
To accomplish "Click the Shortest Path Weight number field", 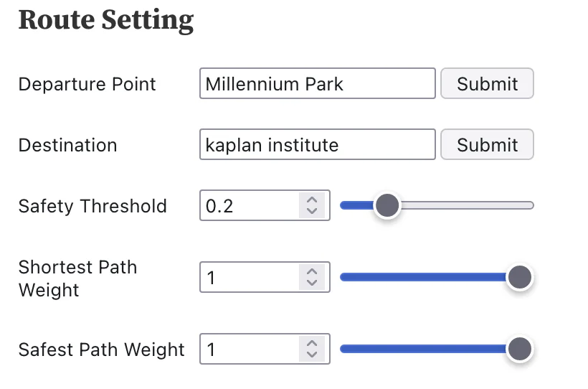I will point(250,278).
